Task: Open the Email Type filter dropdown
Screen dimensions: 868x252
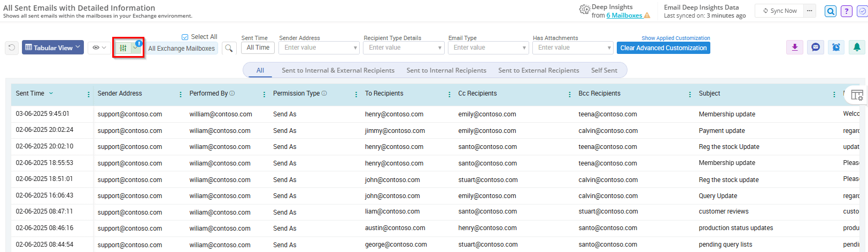Action: coord(489,48)
